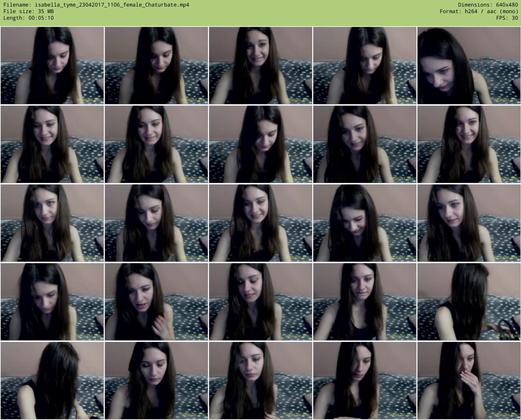This screenshot has width=521, height=420.
Task: Select the center thumbnail of the whole grid
Action: [260, 223]
